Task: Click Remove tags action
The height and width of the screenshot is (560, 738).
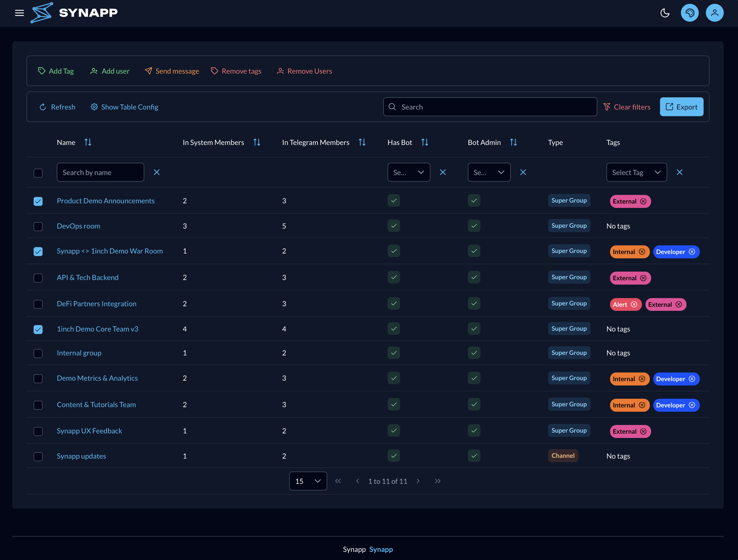Action: pyautogui.click(x=236, y=71)
